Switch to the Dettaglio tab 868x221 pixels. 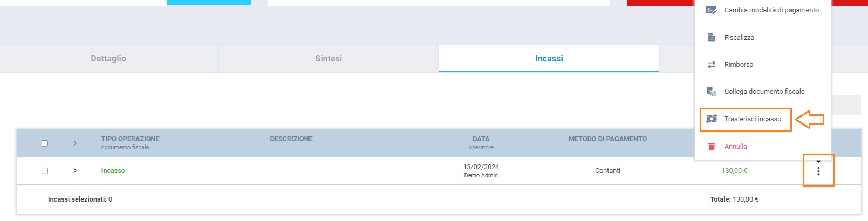108,59
